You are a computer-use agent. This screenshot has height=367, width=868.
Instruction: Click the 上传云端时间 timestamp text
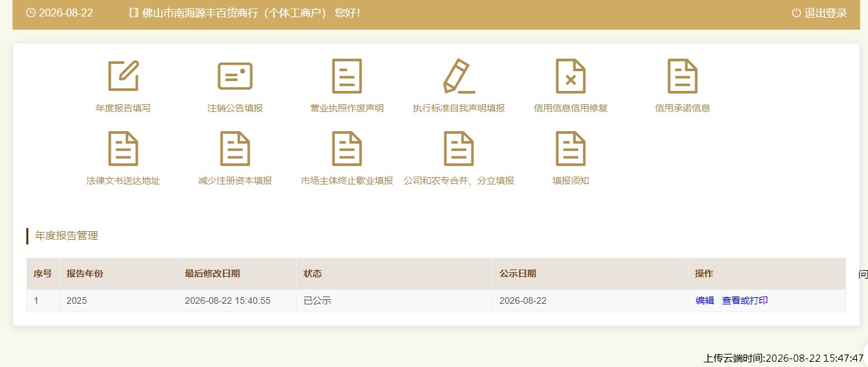(x=784, y=358)
